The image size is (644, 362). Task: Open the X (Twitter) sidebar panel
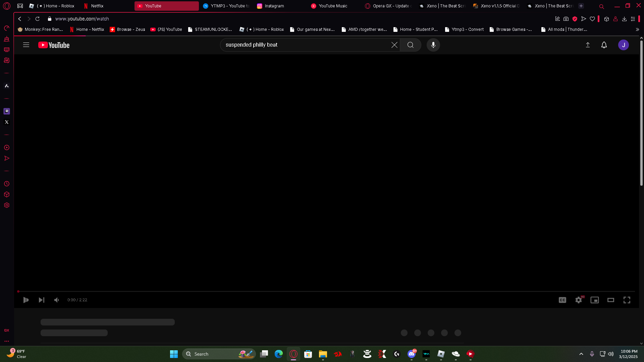point(7,122)
